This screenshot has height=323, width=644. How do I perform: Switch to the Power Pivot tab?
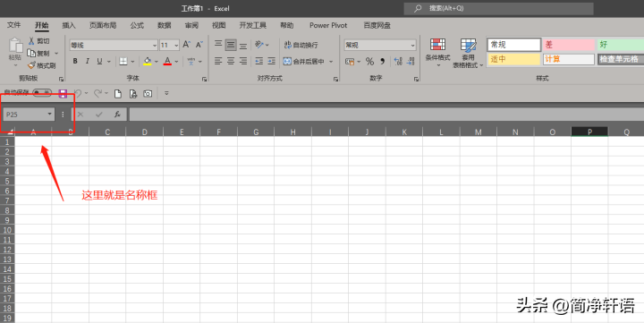[328, 25]
